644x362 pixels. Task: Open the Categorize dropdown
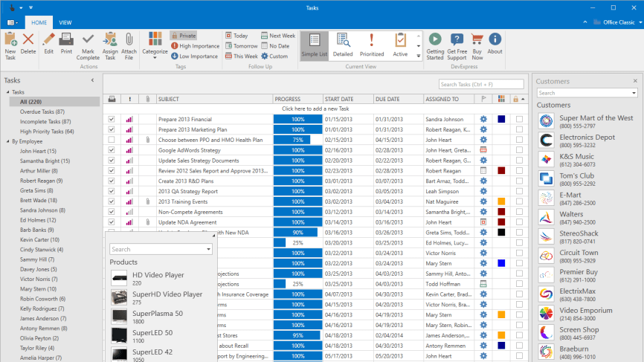[x=155, y=46]
